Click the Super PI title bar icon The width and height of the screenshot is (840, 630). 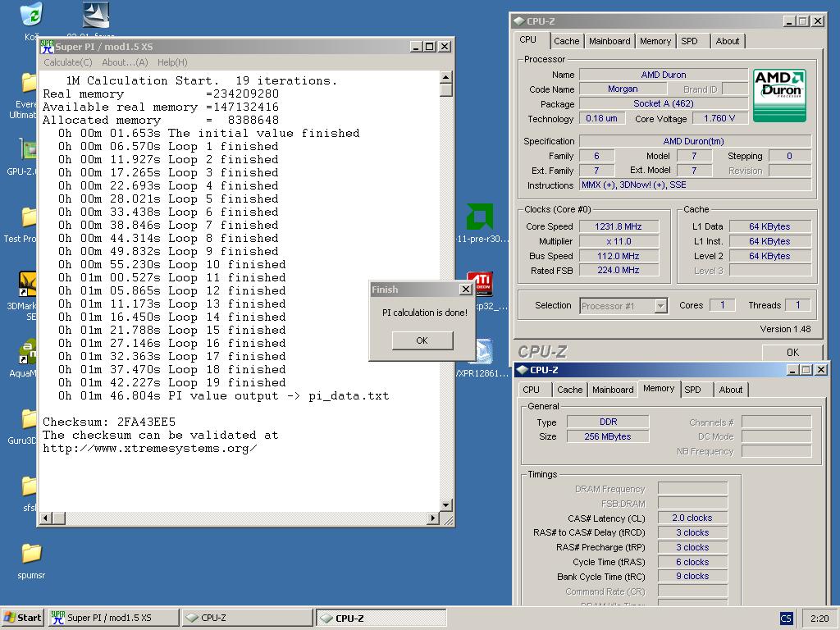click(48, 47)
